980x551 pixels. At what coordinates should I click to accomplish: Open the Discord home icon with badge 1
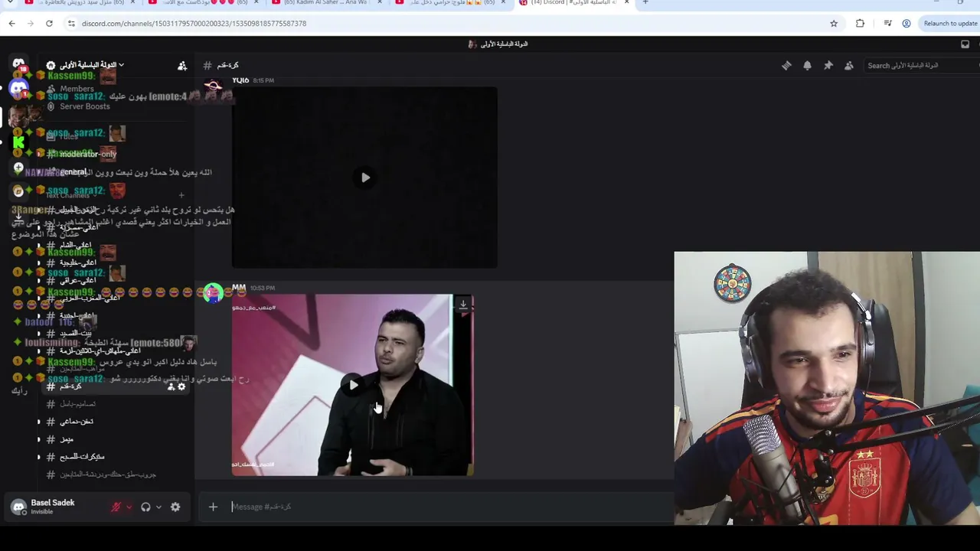click(x=18, y=90)
